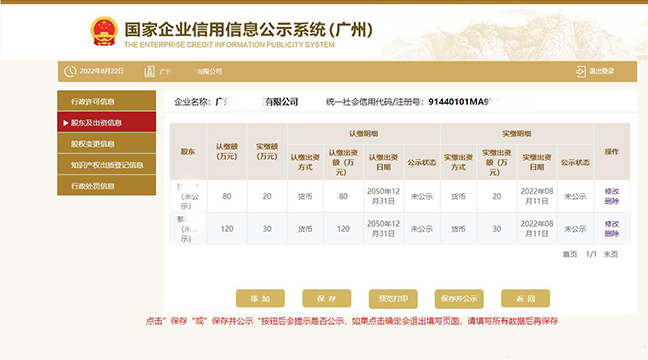The height and width of the screenshot is (360, 648).
Task: Click the clock icon beside the date
Action: pos(70,72)
